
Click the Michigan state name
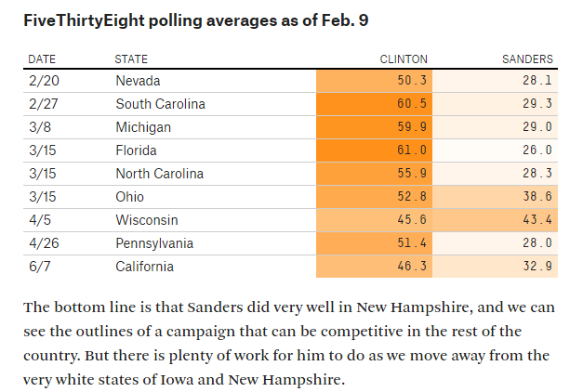click(x=143, y=127)
